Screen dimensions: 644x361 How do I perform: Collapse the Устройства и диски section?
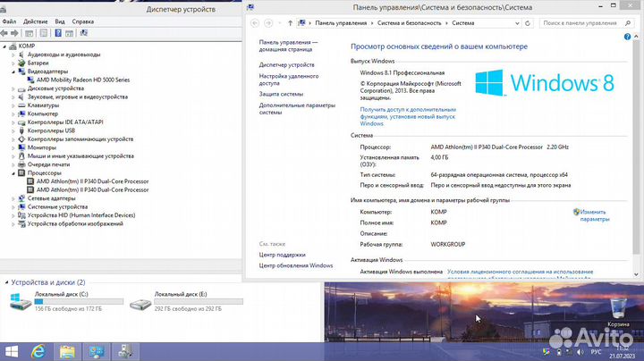click(6, 282)
